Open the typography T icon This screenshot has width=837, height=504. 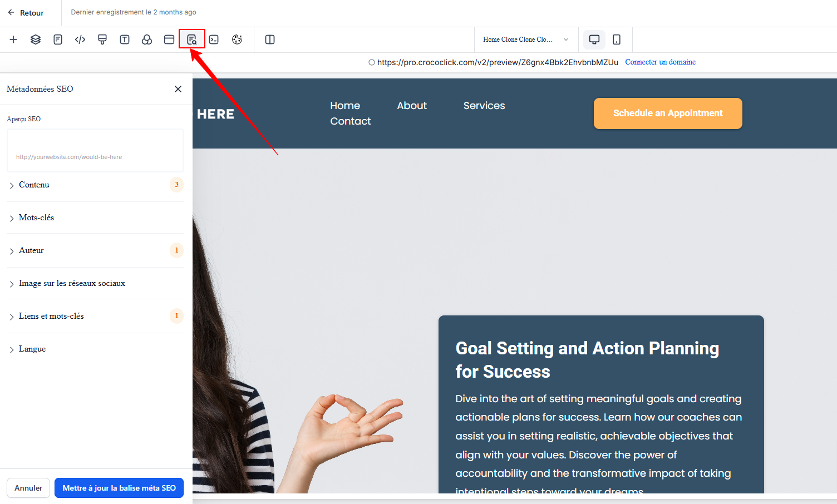[x=125, y=39]
